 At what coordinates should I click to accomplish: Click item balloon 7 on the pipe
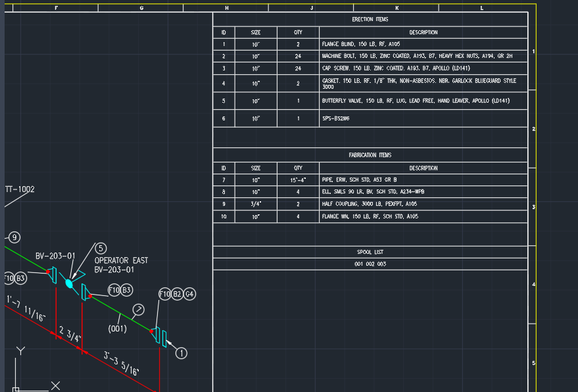click(x=138, y=309)
